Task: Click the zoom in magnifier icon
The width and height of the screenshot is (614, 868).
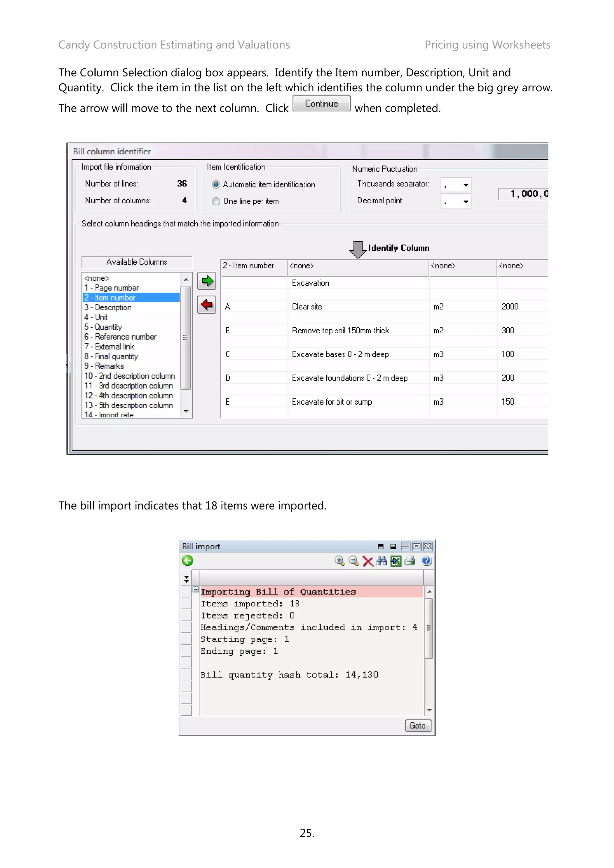Action: [x=339, y=561]
